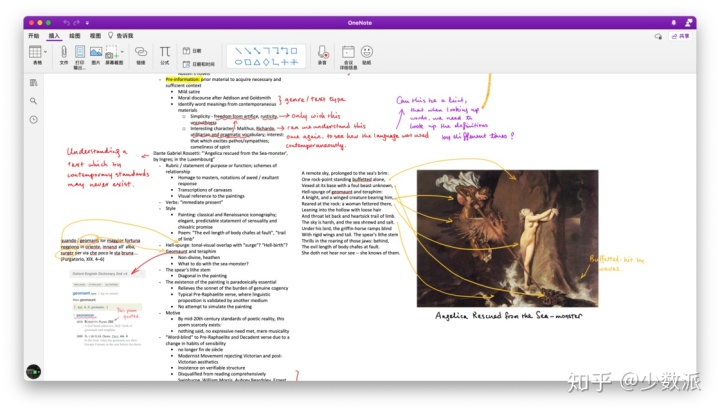Open the quick access toolbar dropdown
Viewport: 720px width, 412px height.
[87, 23]
